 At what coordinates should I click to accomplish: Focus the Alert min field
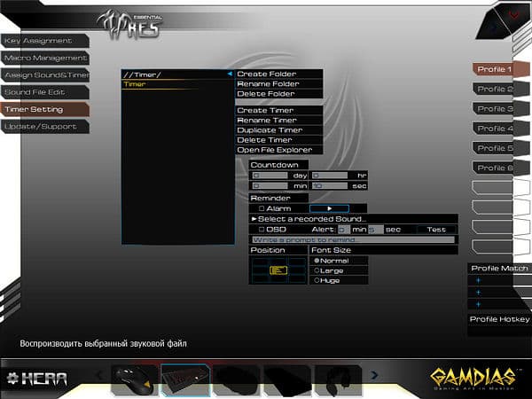click(x=344, y=230)
